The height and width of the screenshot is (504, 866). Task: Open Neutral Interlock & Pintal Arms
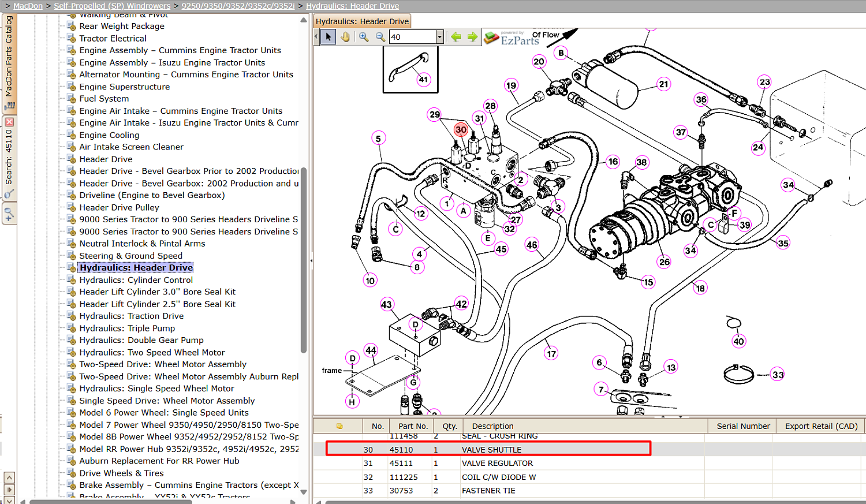pos(142,244)
